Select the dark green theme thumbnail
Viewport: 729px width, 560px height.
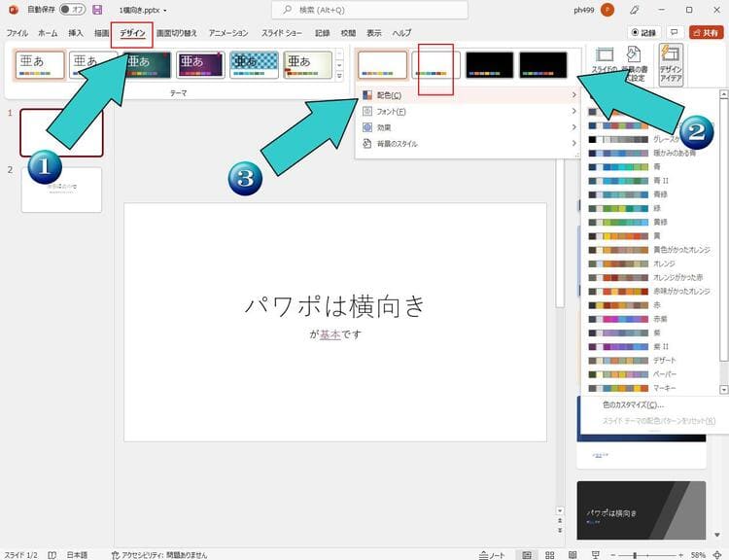click(x=147, y=64)
